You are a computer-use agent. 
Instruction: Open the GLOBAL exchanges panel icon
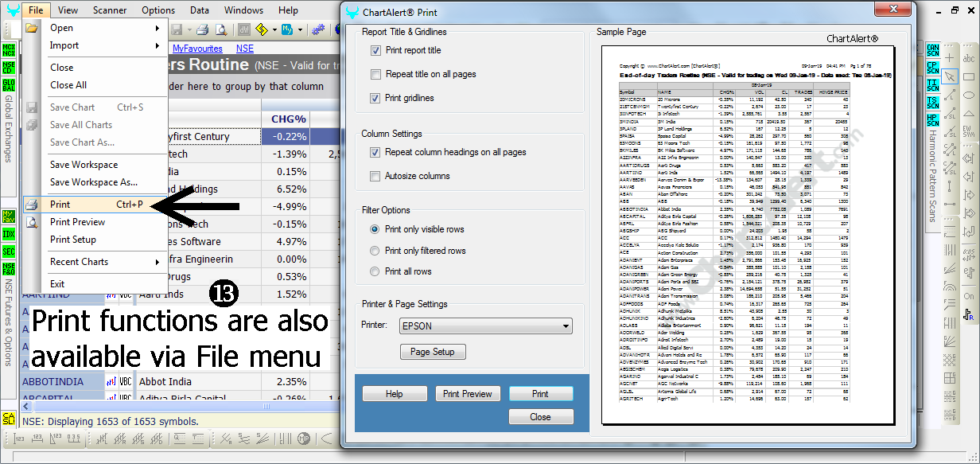pos(9,85)
